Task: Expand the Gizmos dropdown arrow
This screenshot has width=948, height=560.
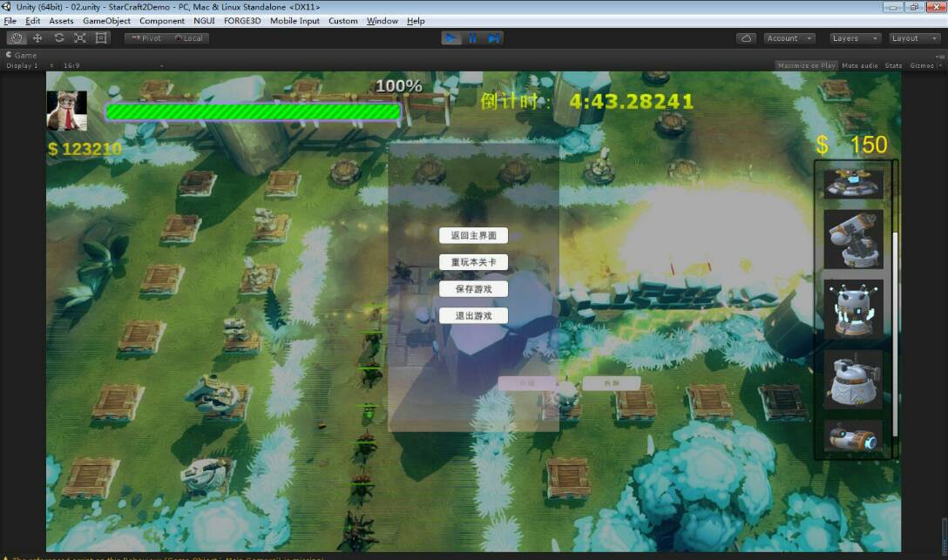Action: [939, 65]
